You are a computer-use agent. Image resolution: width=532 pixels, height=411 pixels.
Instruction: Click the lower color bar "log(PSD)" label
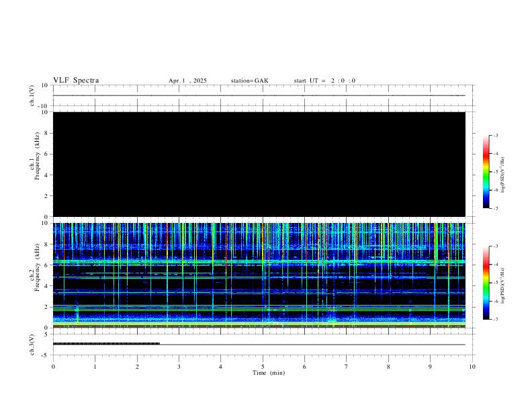point(502,285)
